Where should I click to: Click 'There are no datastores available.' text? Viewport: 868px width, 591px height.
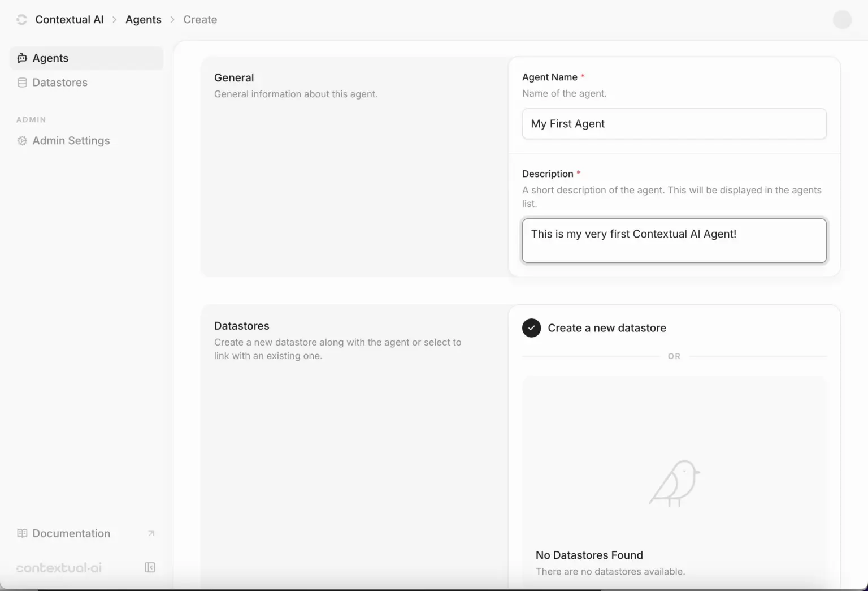click(610, 572)
